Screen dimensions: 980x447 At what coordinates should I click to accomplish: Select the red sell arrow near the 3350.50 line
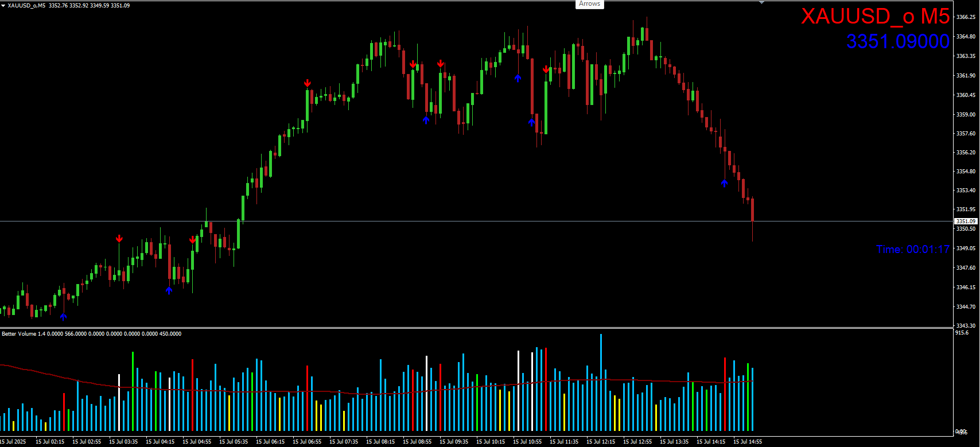point(192,239)
